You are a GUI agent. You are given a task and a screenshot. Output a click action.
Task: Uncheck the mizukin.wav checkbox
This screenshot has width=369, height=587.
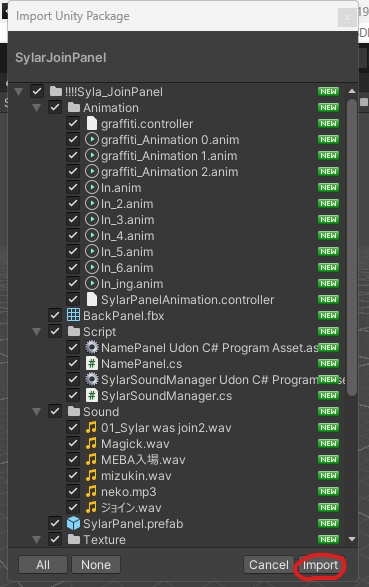(73, 476)
